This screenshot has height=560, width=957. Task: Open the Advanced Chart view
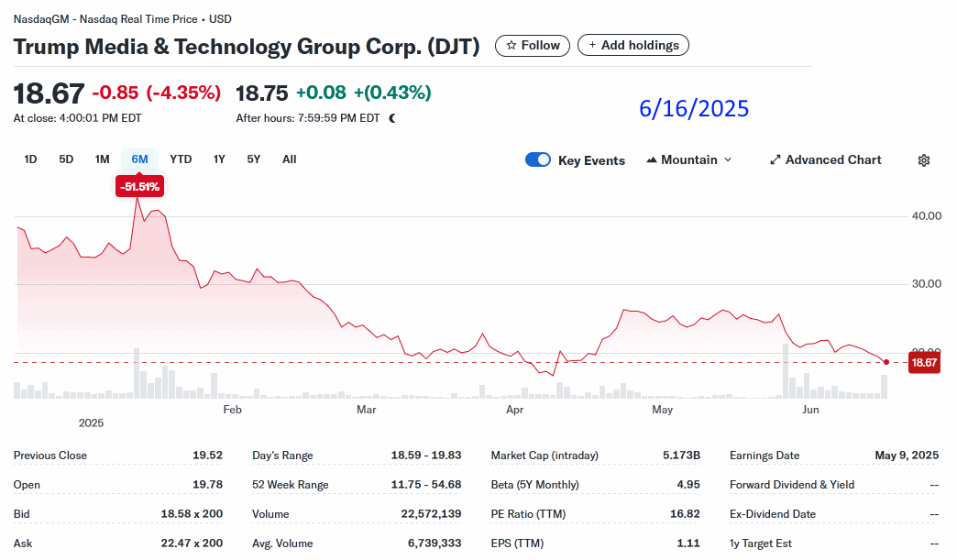[x=826, y=159]
